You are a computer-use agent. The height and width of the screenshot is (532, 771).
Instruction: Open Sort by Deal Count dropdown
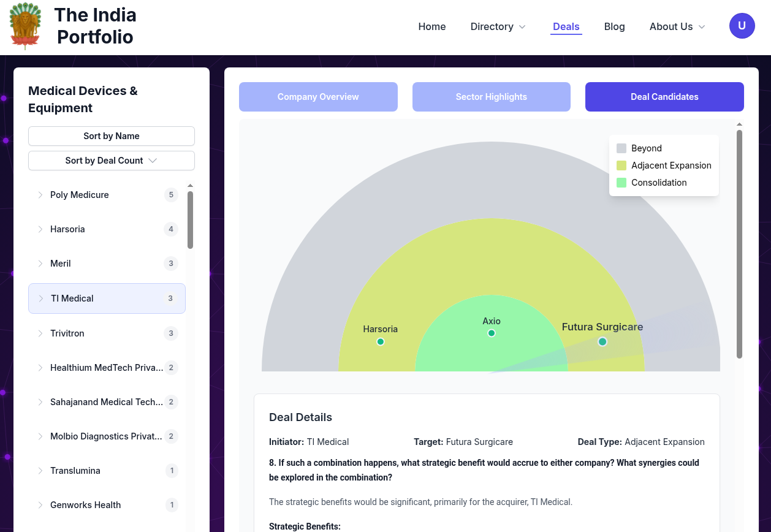click(x=112, y=161)
